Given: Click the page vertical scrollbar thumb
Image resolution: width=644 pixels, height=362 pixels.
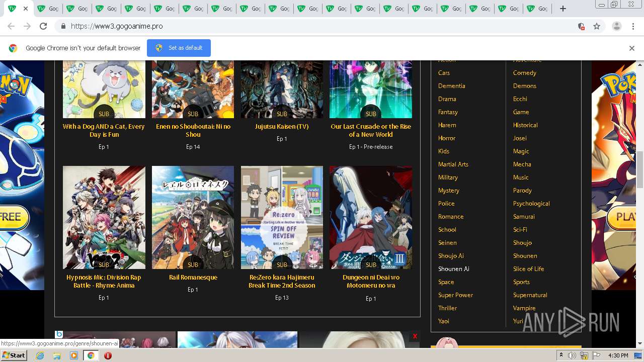Looking at the screenshot, I should point(639,169).
